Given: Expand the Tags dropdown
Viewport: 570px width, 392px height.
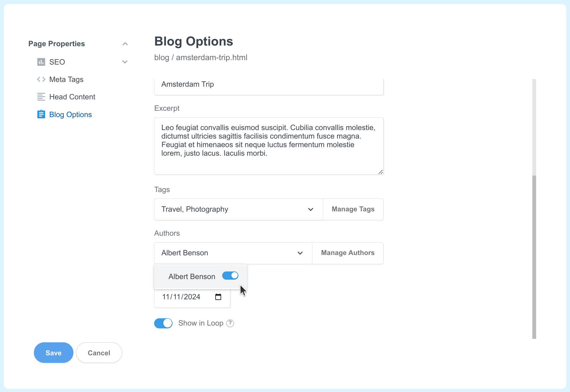Looking at the screenshot, I should [x=310, y=209].
